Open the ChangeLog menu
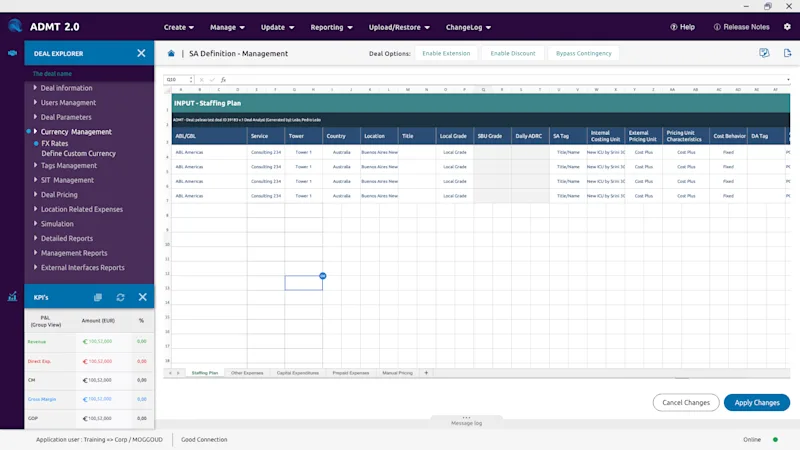Viewport: 800px width, 450px height. pyautogui.click(x=468, y=27)
